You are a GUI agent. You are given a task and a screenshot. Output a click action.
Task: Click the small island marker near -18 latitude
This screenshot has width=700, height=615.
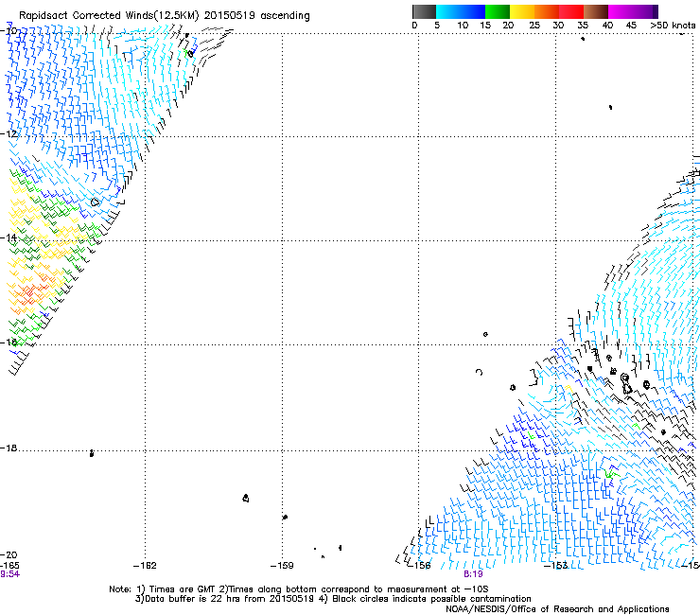[x=92, y=453]
